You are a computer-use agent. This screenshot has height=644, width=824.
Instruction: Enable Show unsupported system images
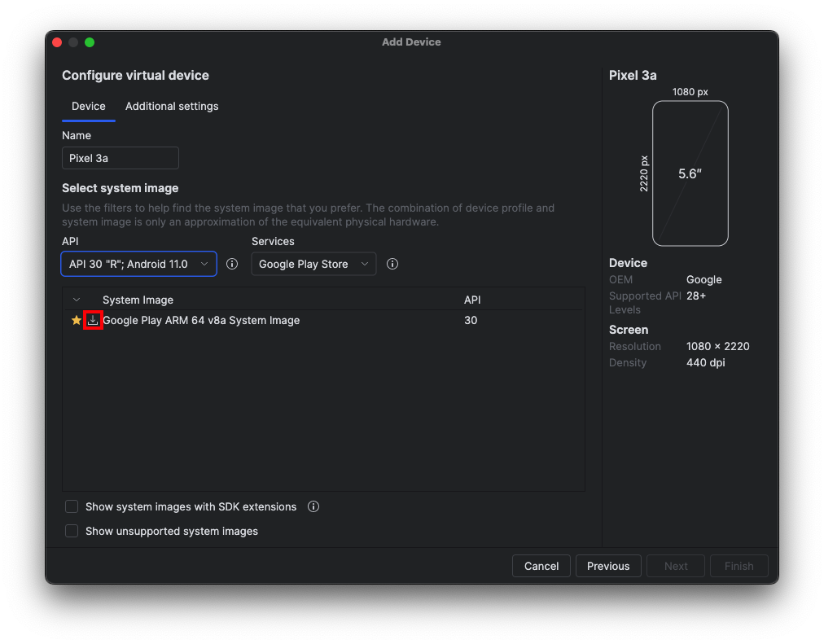coord(72,531)
